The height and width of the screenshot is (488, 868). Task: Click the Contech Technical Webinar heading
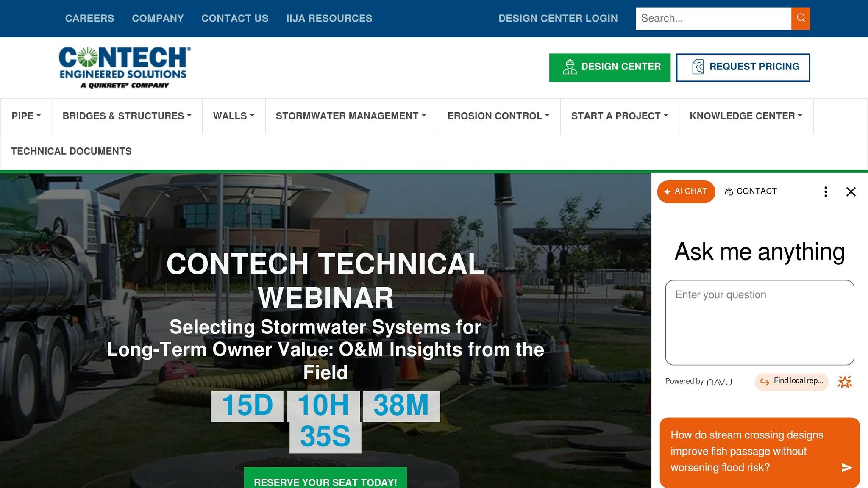click(x=325, y=280)
